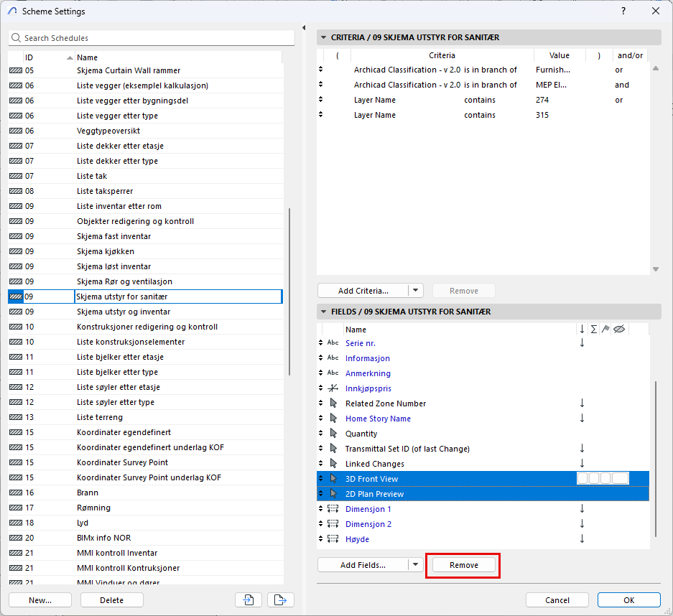Select the Skjema kjøkken schedule
Image resolution: width=673 pixels, height=616 pixels.
click(x=106, y=251)
